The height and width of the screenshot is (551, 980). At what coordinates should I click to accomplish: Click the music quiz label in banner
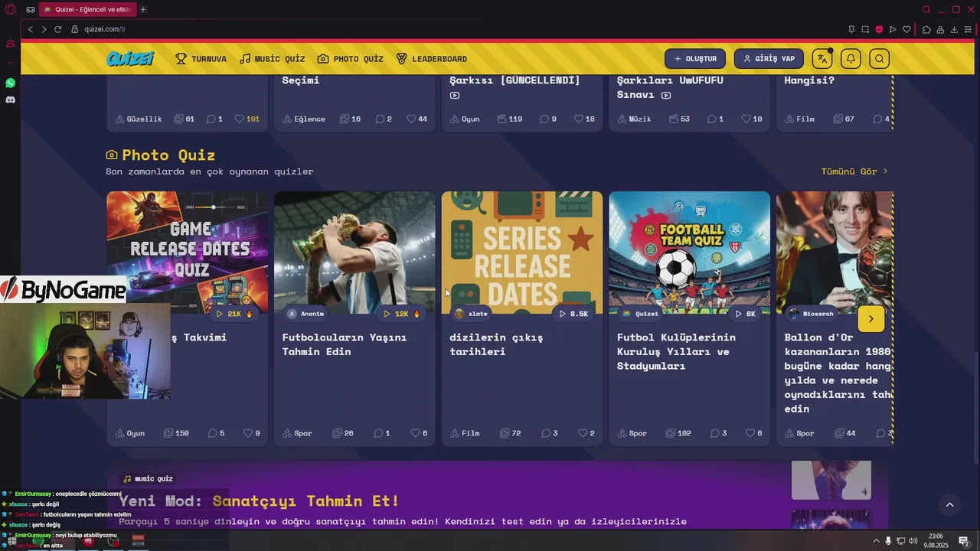pyautogui.click(x=148, y=478)
